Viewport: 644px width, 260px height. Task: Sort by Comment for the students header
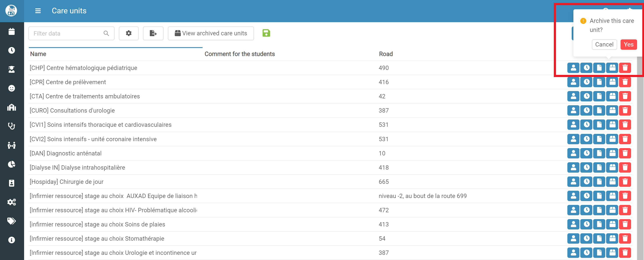pyautogui.click(x=240, y=54)
